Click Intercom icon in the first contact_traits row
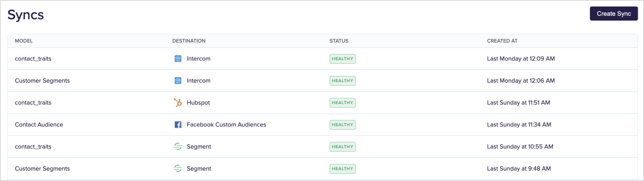The height and width of the screenshot is (181, 644). click(178, 59)
